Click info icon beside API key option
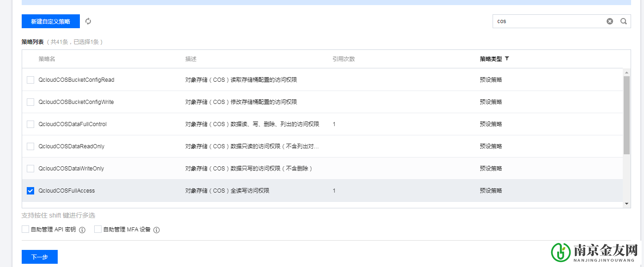 coord(82,230)
